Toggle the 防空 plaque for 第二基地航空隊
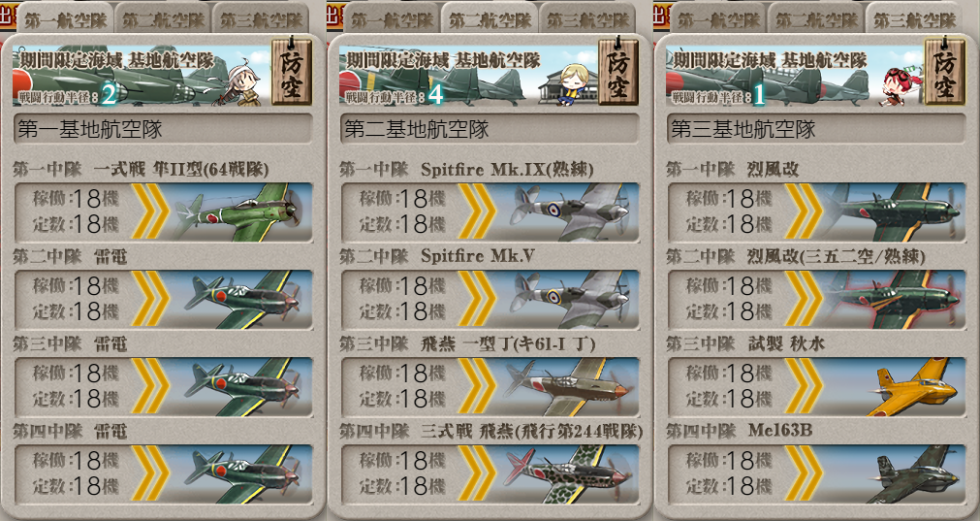 (x=617, y=72)
